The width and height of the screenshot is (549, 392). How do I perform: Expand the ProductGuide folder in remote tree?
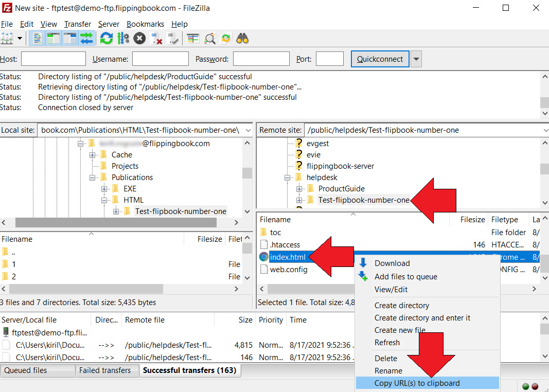[x=299, y=189]
